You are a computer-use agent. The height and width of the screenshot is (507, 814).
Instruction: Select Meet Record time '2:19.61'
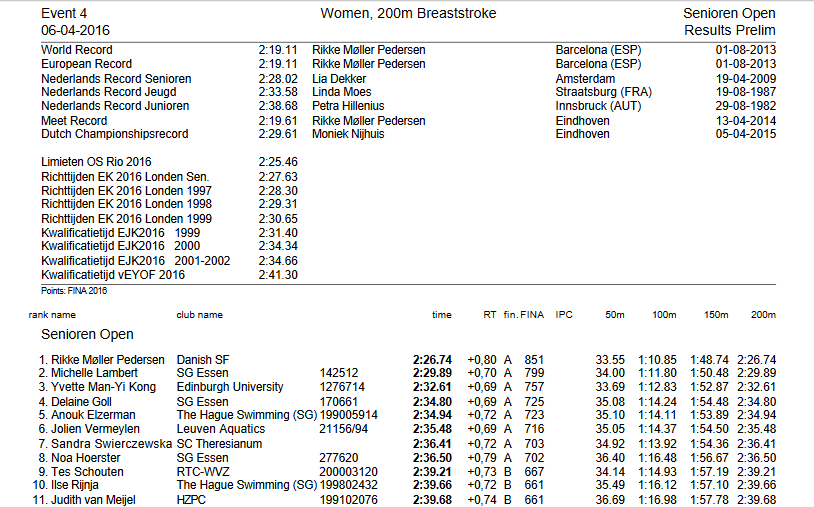(278, 121)
